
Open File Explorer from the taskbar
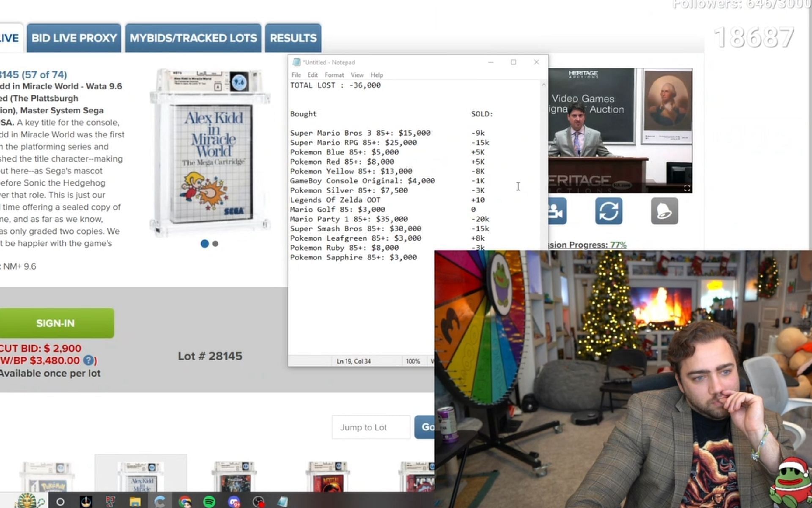click(135, 502)
